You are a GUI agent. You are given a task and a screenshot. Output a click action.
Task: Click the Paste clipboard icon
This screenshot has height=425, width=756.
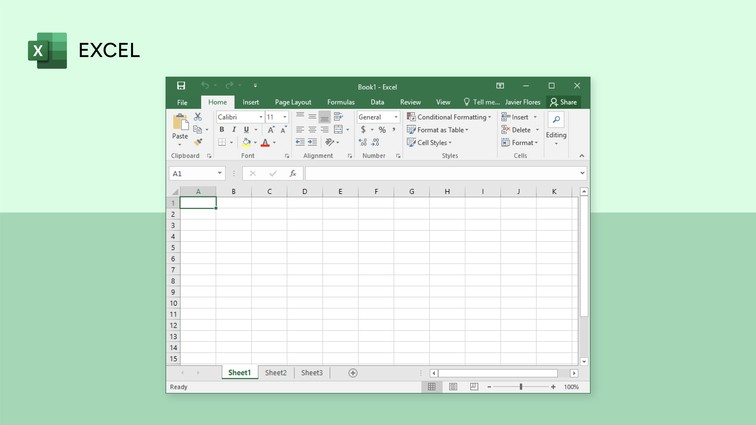pyautogui.click(x=180, y=123)
